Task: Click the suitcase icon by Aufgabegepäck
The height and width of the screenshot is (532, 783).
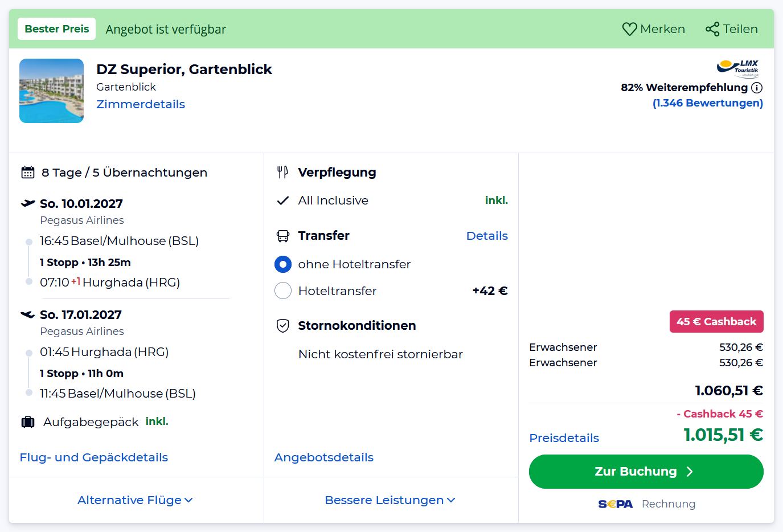Action: [x=28, y=422]
